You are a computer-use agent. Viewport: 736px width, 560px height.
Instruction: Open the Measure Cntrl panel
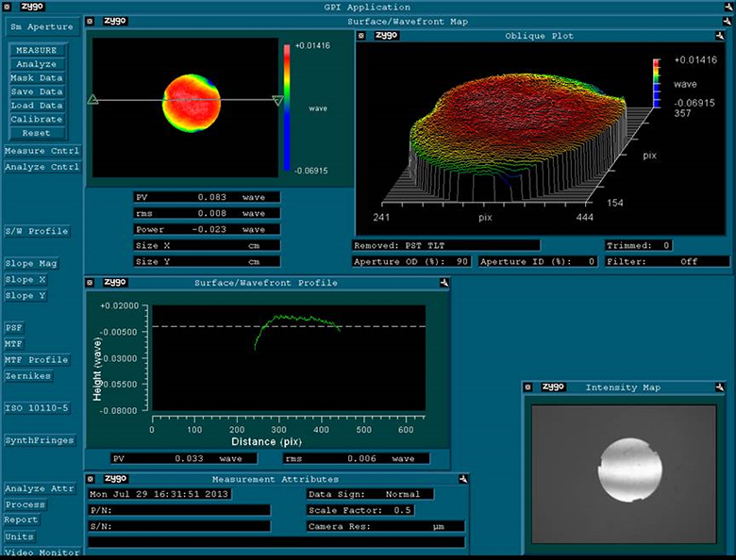[x=42, y=151]
